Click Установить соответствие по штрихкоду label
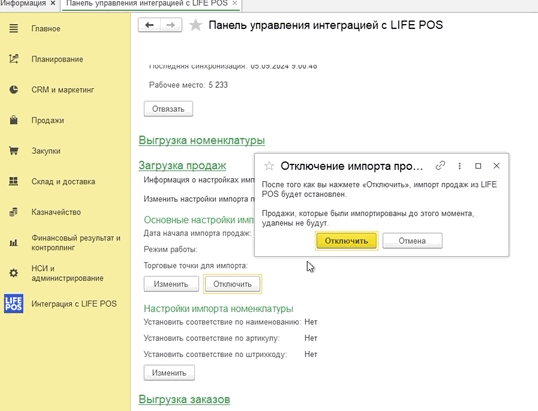Screen dimensions: 538x411 tap(215, 354)
